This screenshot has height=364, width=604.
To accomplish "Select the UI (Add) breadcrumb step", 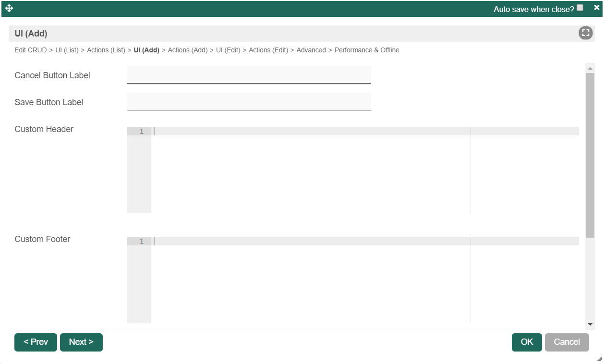I will tap(146, 50).
